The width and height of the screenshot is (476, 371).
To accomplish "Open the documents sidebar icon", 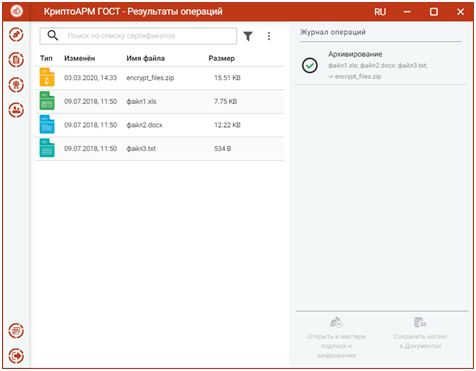I will pos(16,60).
